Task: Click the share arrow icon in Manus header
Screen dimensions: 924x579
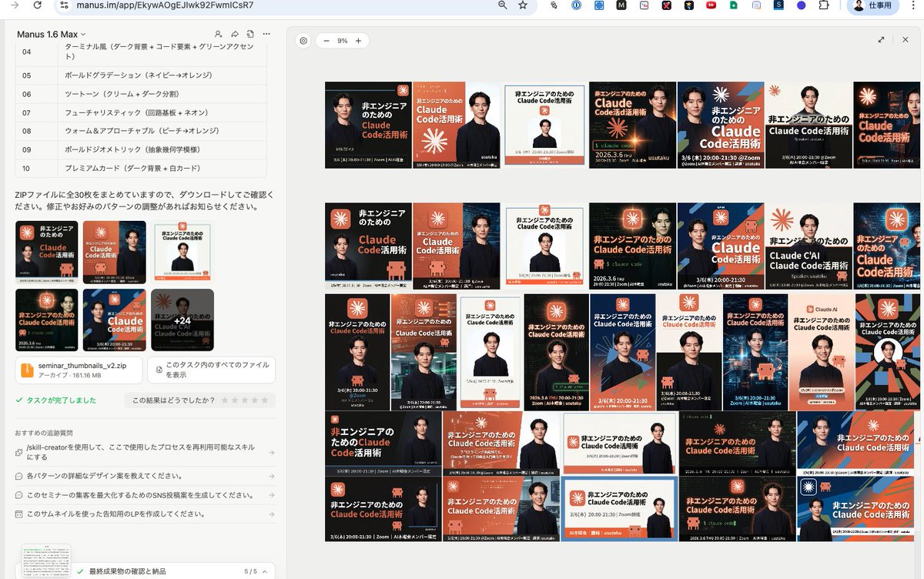Action: click(x=234, y=35)
